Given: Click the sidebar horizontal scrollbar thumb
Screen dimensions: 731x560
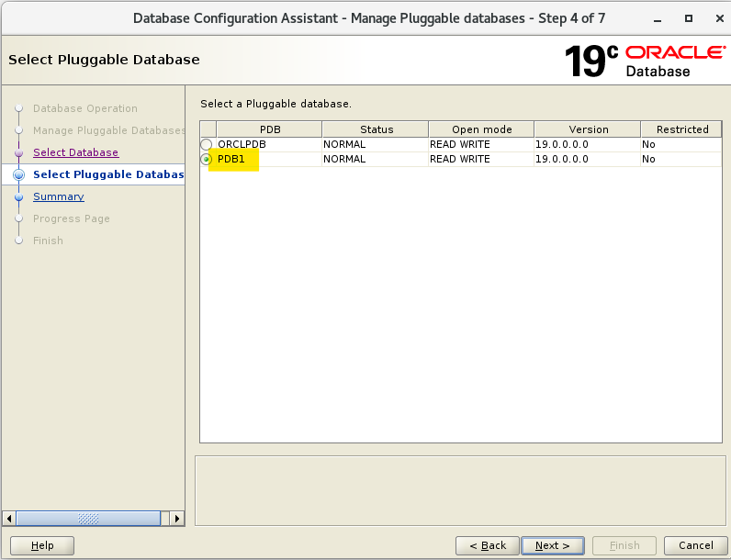Looking at the screenshot, I should pyautogui.click(x=88, y=518).
